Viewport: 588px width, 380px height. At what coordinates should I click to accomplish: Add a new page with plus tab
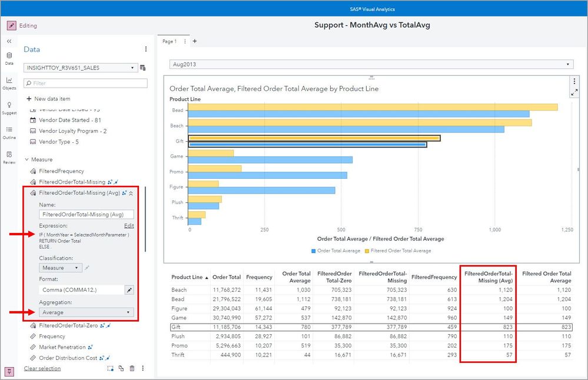(x=195, y=41)
